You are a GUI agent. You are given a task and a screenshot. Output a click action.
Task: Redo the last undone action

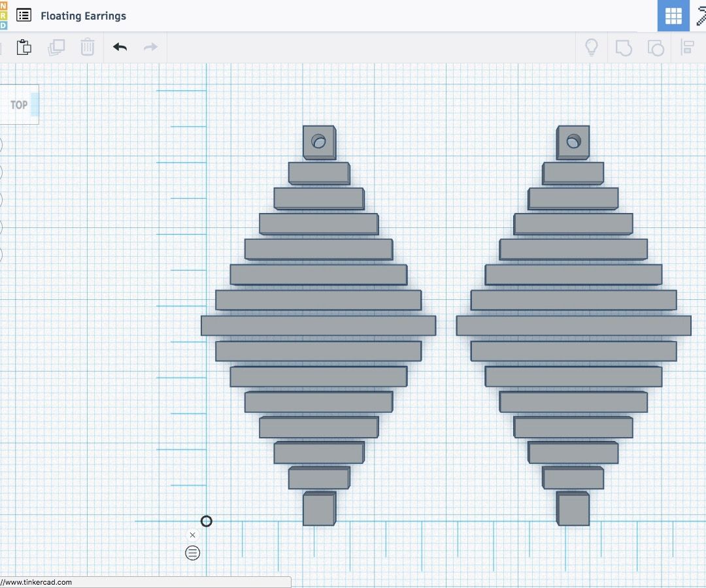[150, 46]
